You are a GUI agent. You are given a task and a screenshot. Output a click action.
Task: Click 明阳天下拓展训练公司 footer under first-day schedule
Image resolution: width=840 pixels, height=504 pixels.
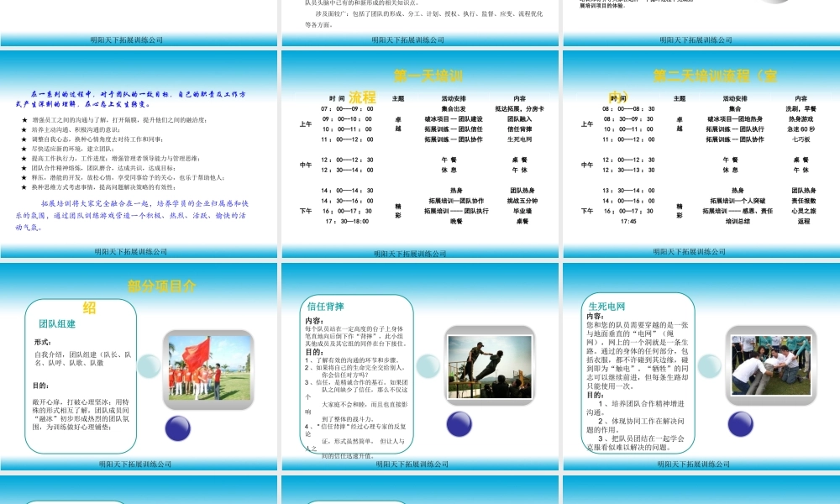(x=410, y=254)
